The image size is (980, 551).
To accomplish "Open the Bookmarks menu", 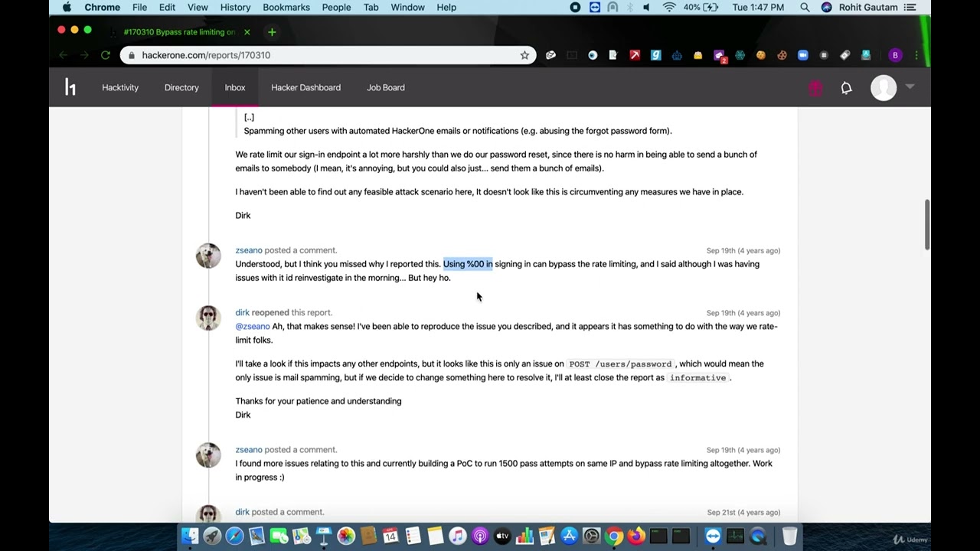I will pyautogui.click(x=286, y=7).
